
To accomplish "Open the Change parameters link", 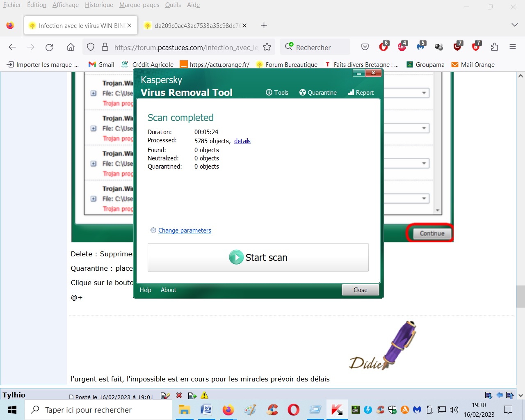I will pyautogui.click(x=185, y=231).
